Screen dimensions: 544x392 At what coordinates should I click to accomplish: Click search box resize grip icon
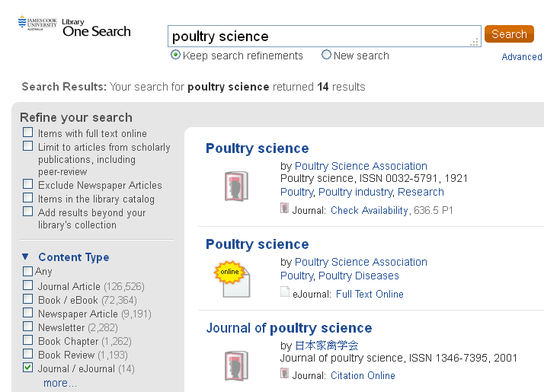pos(474,42)
